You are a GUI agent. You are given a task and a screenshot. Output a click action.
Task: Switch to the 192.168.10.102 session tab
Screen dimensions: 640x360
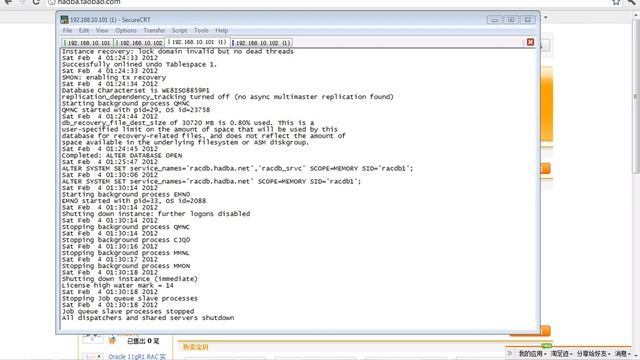tap(139, 43)
